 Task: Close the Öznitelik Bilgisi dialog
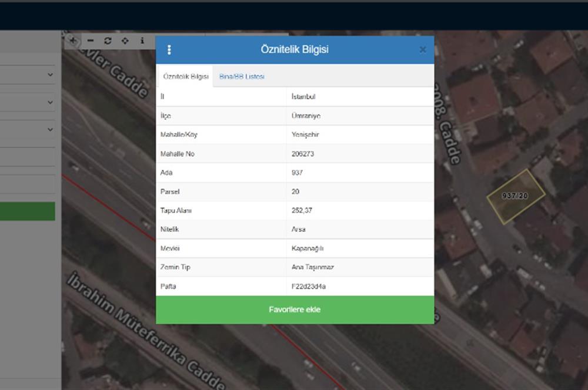422,50
